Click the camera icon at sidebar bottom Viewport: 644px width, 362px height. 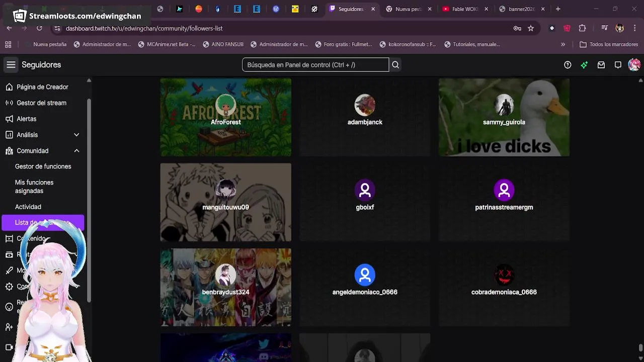(x=9, y=347)
